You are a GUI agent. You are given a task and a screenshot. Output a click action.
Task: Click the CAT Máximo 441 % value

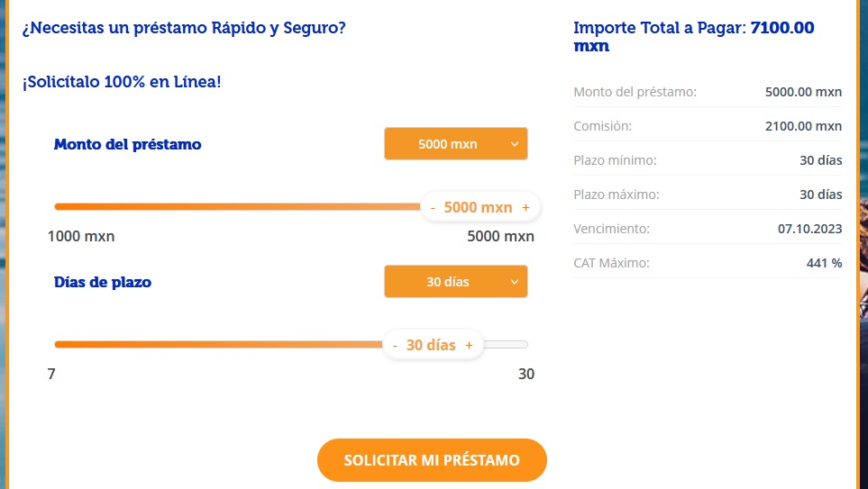tap(824, 263)
